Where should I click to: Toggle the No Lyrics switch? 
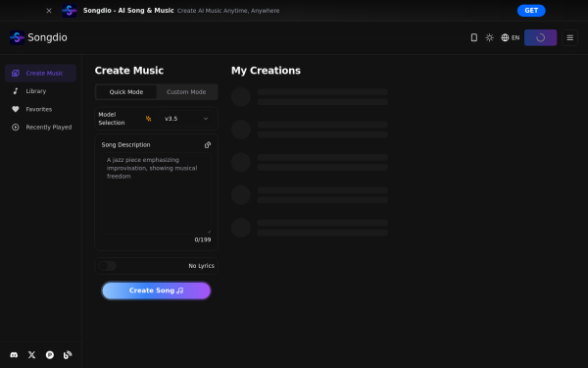(x=107, y=266)
